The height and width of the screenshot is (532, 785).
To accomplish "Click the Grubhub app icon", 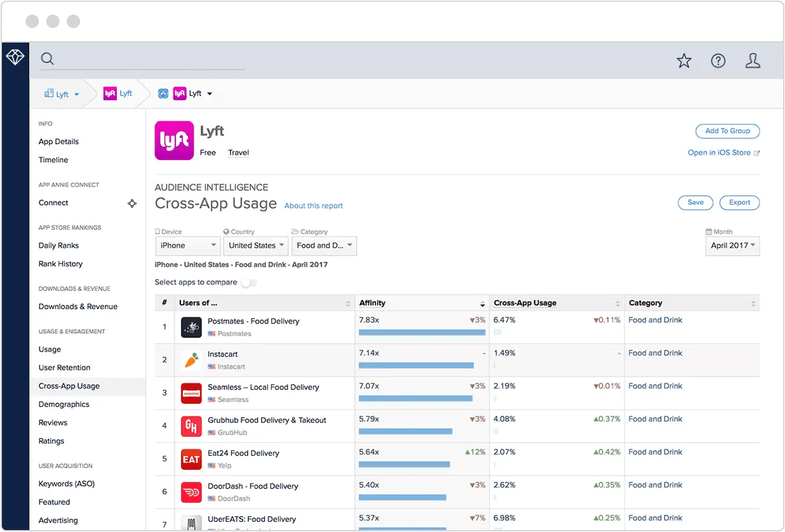I will (191, 426).
